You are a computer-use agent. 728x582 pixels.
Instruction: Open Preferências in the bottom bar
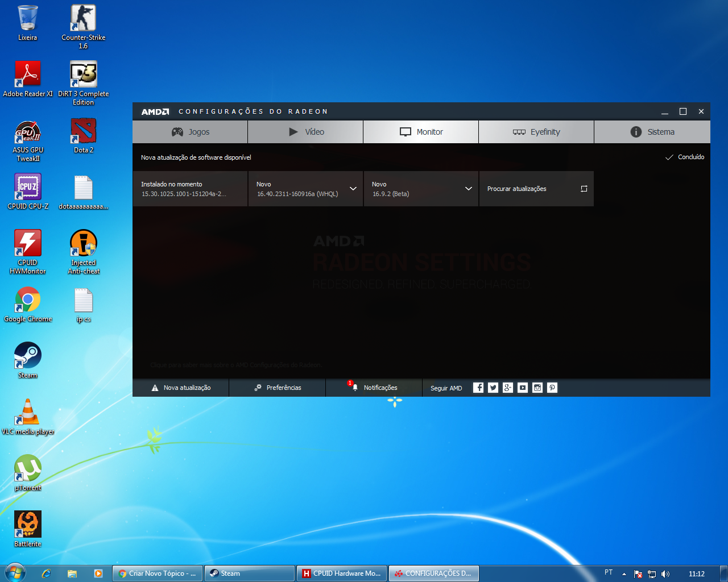click(x=278, y=388)
